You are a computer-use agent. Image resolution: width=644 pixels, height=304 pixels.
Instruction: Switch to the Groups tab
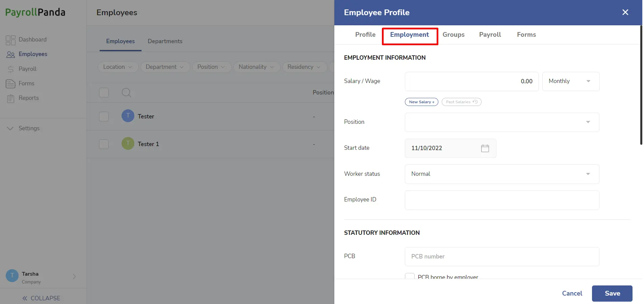point(454,35)
